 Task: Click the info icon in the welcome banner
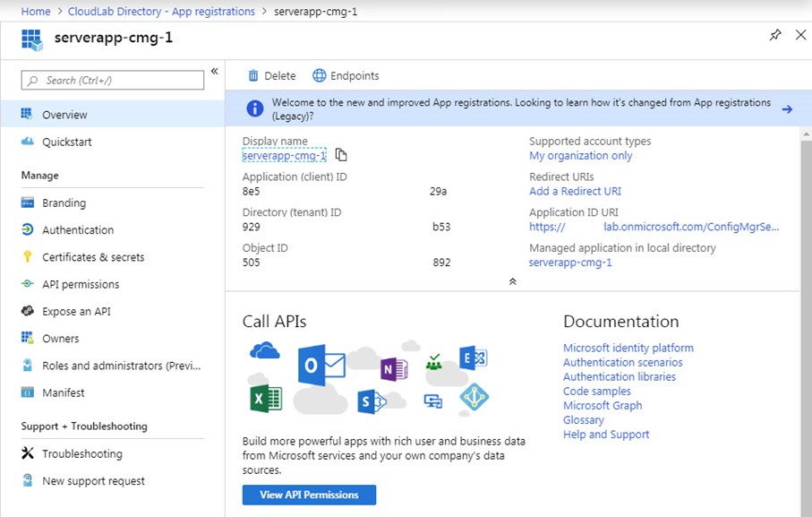tap(254, 108)
